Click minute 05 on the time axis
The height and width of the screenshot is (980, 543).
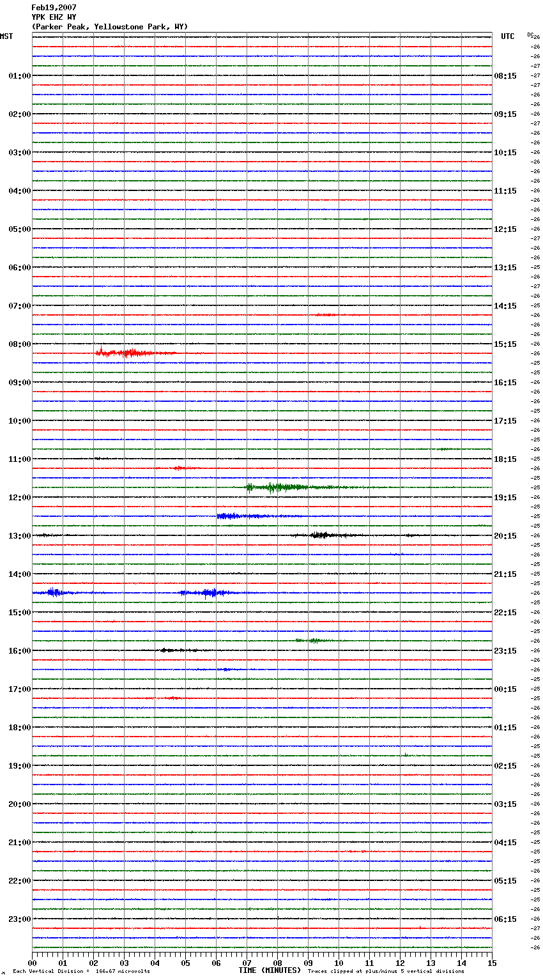click(186, 963)
